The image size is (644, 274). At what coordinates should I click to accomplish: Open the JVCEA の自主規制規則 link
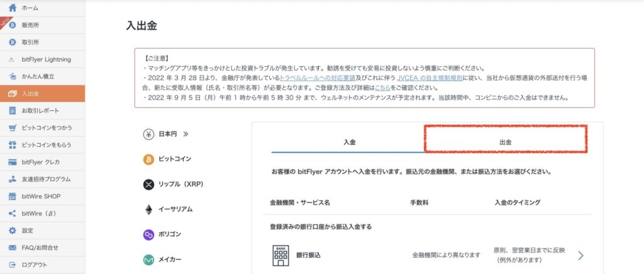coord(430,78)
